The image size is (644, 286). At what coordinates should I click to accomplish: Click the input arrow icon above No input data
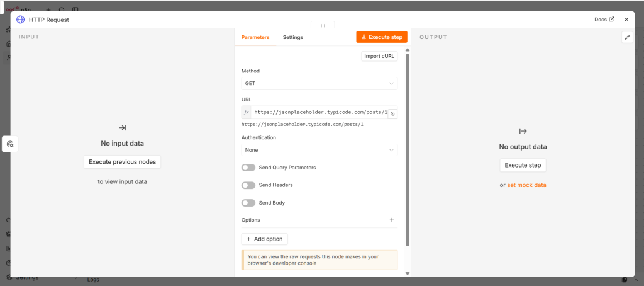click(x=123, y=128)
